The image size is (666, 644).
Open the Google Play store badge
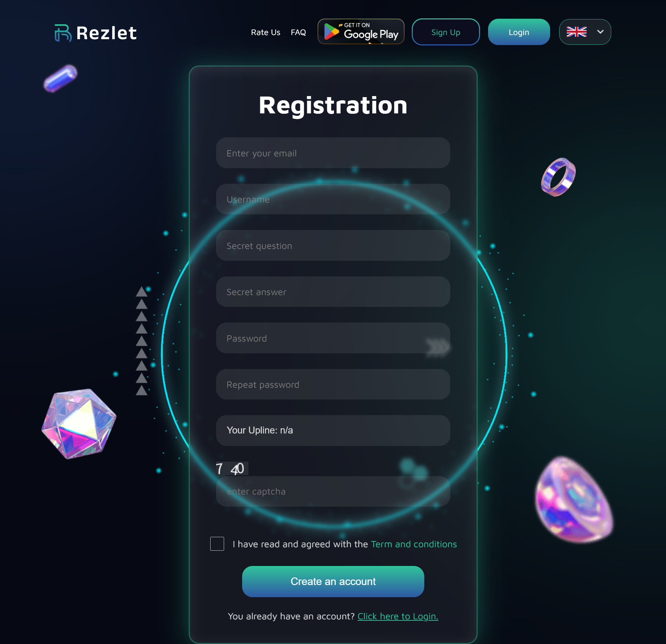[361, 32]
